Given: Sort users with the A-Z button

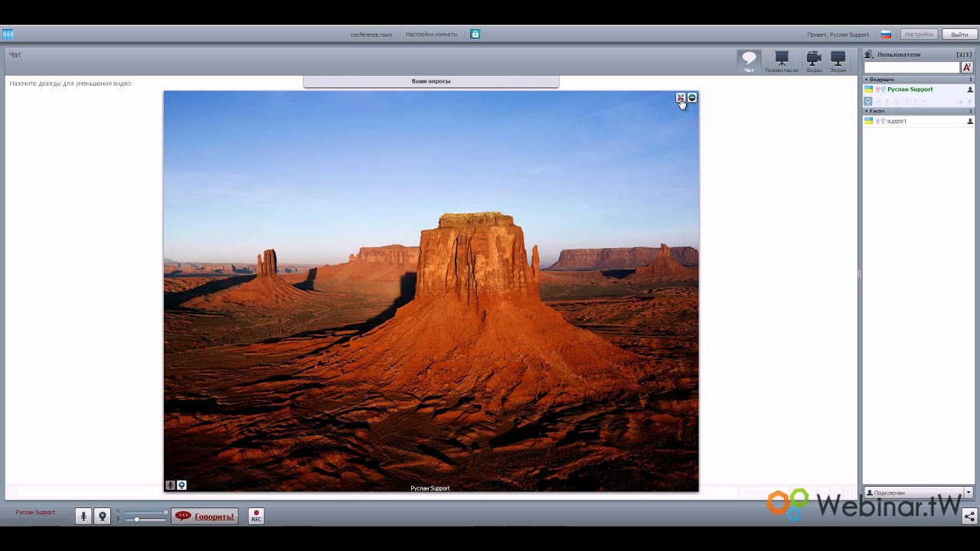Looking at the screenshot, I should tap(967, 67).
